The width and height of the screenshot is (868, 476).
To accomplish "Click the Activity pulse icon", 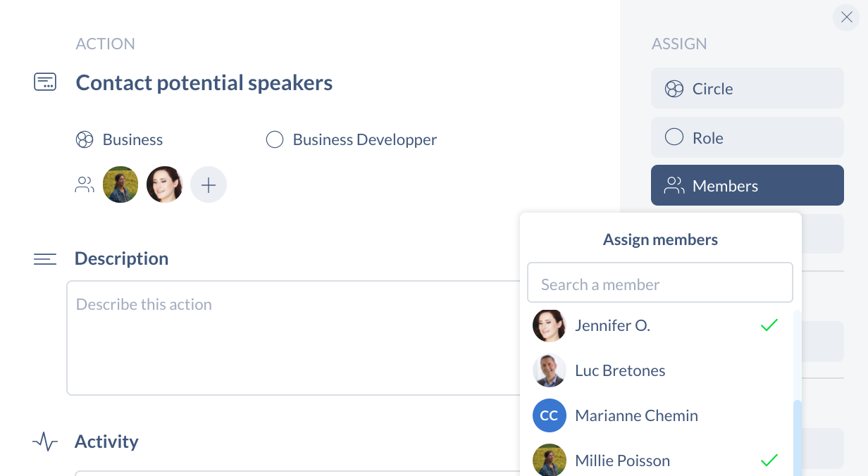I will coord(45,441).
